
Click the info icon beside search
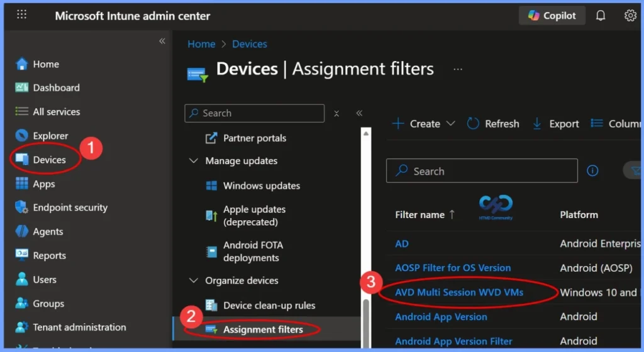pyautogui.click(x=592, y=171)
